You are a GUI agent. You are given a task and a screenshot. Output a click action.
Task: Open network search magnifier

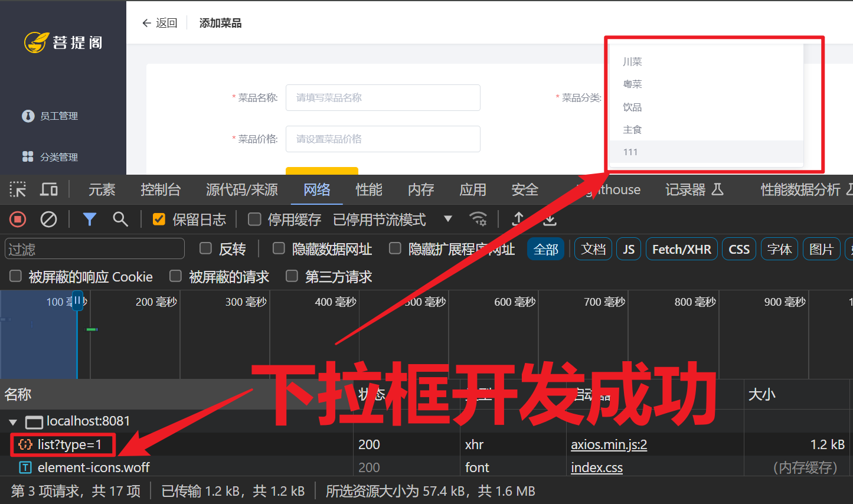120,220
